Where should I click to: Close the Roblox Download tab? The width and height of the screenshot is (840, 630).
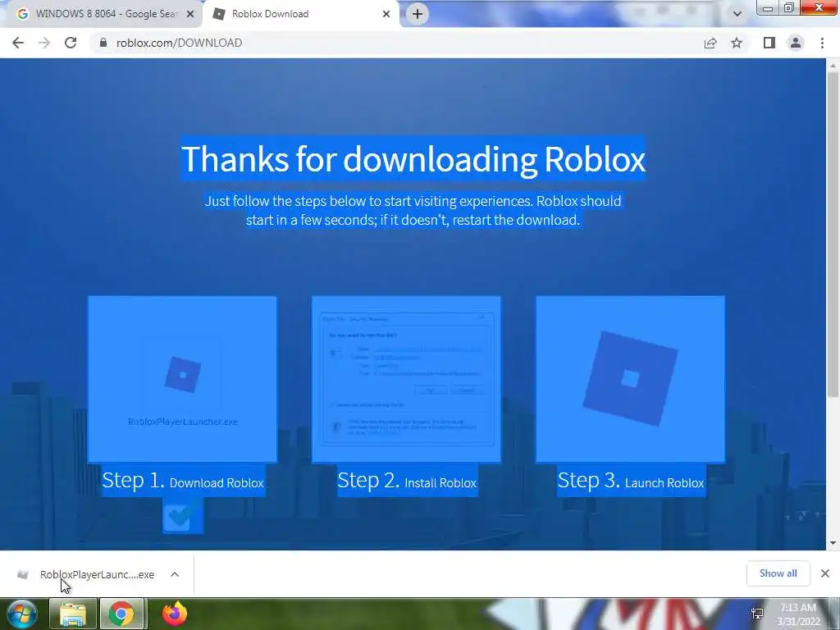pos(386,15)
